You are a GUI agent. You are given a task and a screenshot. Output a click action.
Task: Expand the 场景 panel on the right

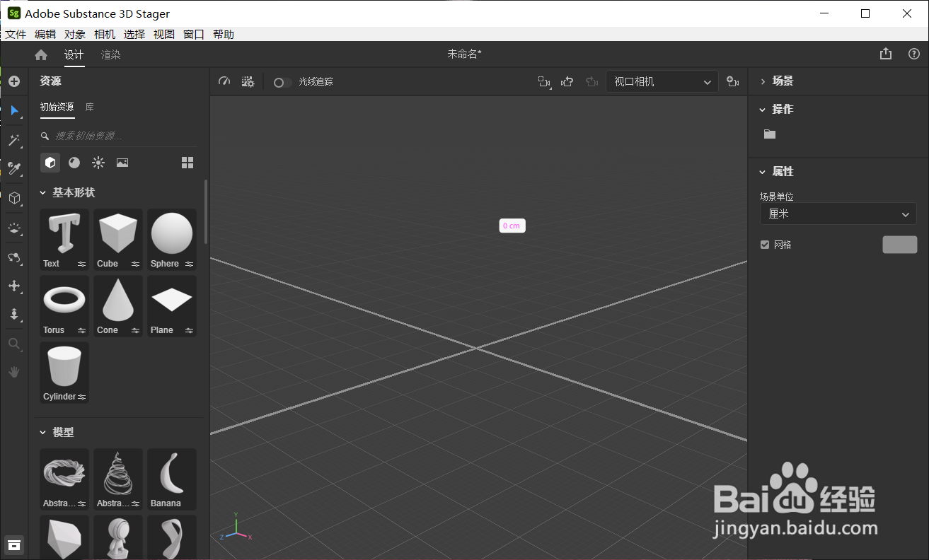tap(763, 81)
